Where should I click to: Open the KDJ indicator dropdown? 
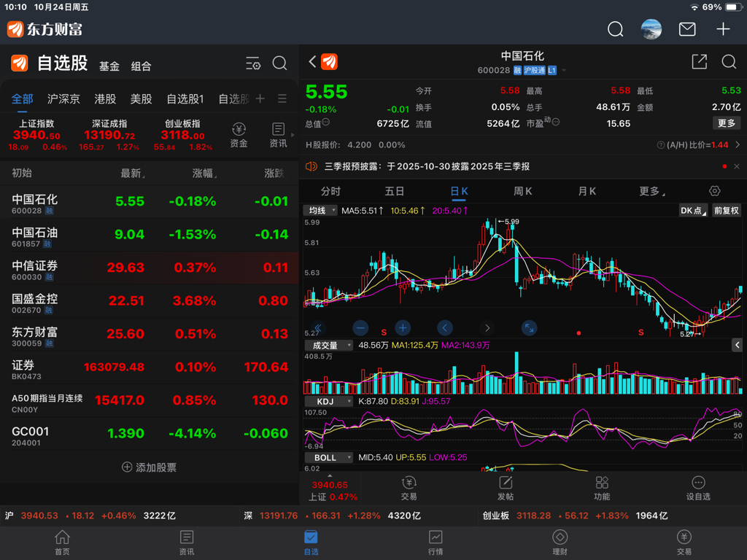coord(328,401)
